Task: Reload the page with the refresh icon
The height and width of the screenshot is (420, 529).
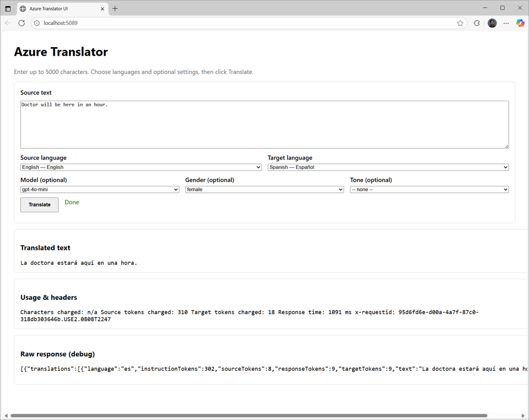Action: click(22, 23)
